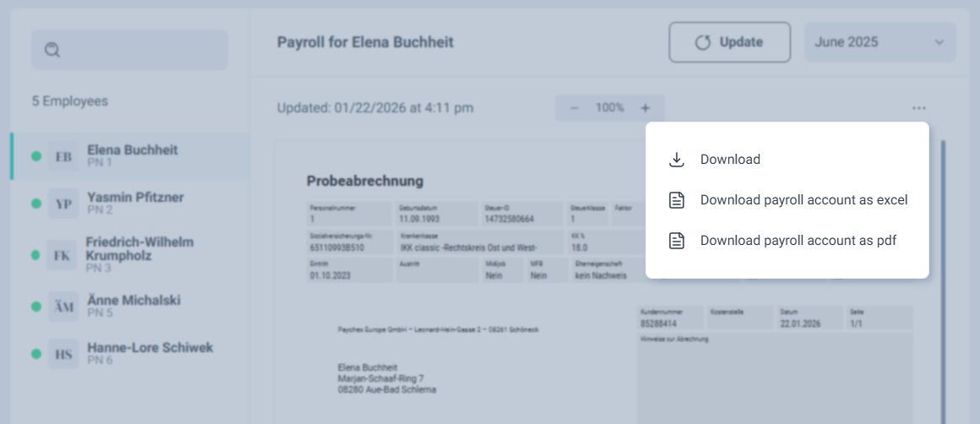Click the EB avatar for Elena Buchheit

click(63, 156)
